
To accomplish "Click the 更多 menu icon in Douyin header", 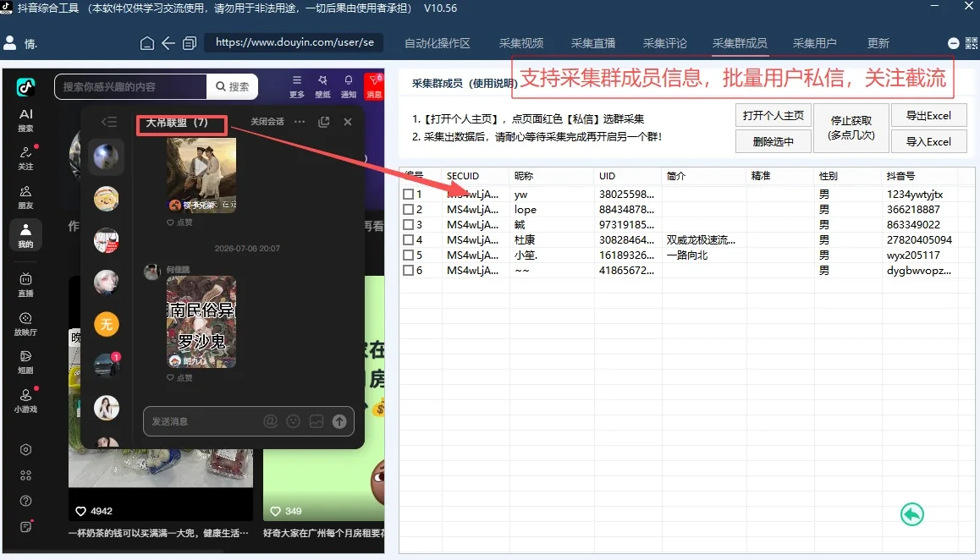I will point(297,86).
